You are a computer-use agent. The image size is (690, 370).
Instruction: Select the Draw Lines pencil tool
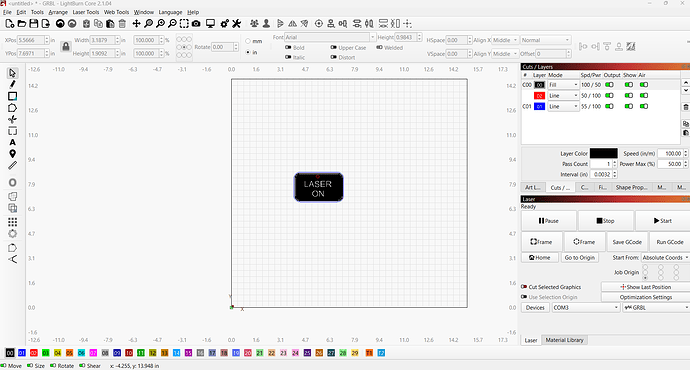pyautogui.click(x=12, y=84)
